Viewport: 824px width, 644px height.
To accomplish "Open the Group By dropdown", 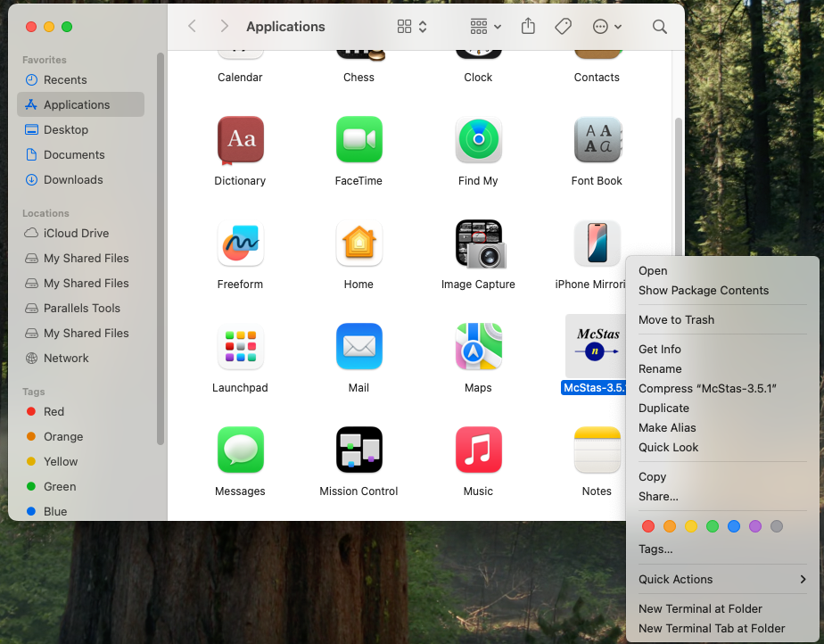I will pyautogui.click(x=485, y=27).
